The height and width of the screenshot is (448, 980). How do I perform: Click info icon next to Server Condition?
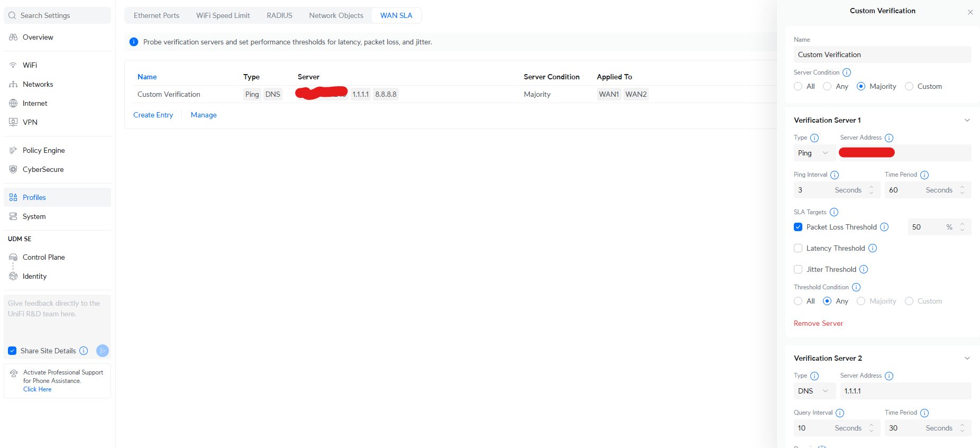pos(847,72)
